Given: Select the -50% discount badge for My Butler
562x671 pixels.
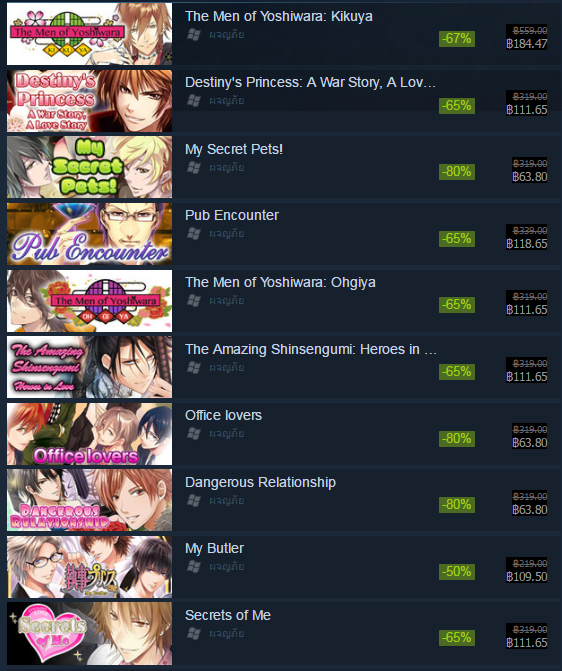Looking at the screenshot, I should pos(457,572).
